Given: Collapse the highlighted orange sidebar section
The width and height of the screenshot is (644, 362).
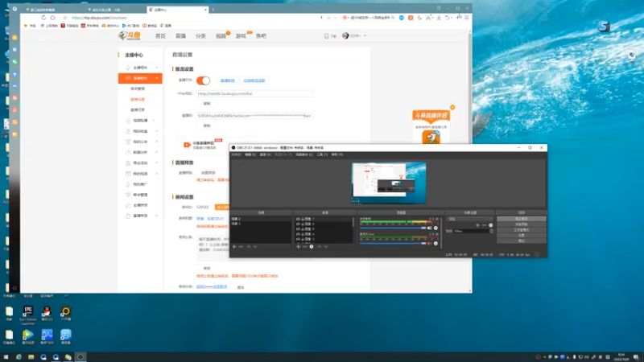Looking at the screenshot, I should tap(157, 78).
